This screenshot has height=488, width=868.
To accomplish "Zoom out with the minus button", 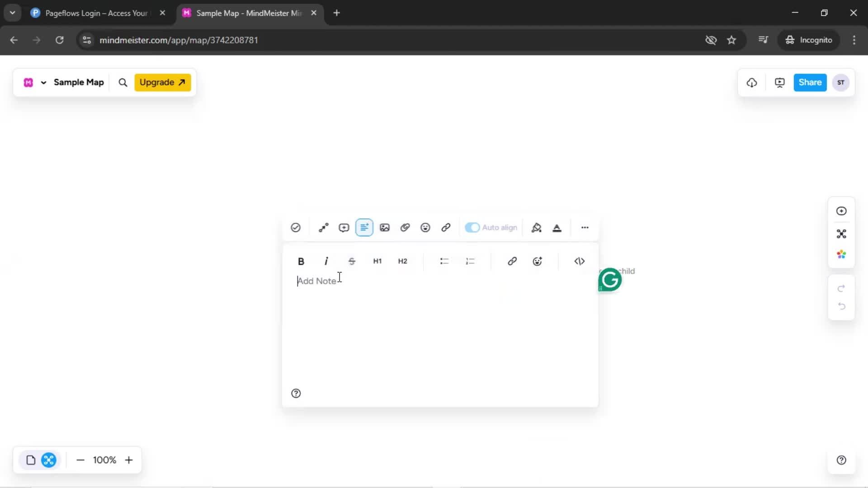I will 80,460.
